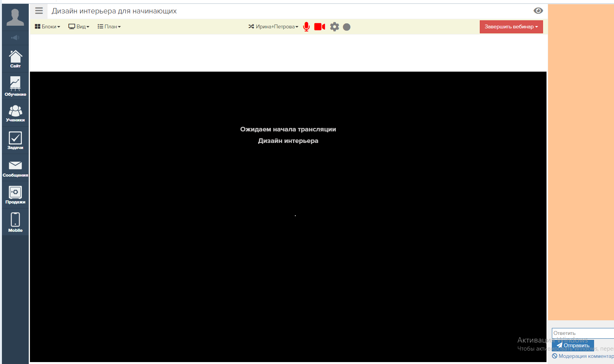The width and height of the screenshot is (614, 364).
Task: Toggle the gray recording circle button
Action: tap(347, 27)
